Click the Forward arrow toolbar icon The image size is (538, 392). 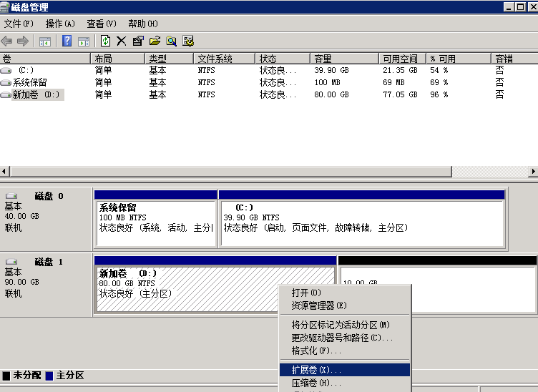23,41
